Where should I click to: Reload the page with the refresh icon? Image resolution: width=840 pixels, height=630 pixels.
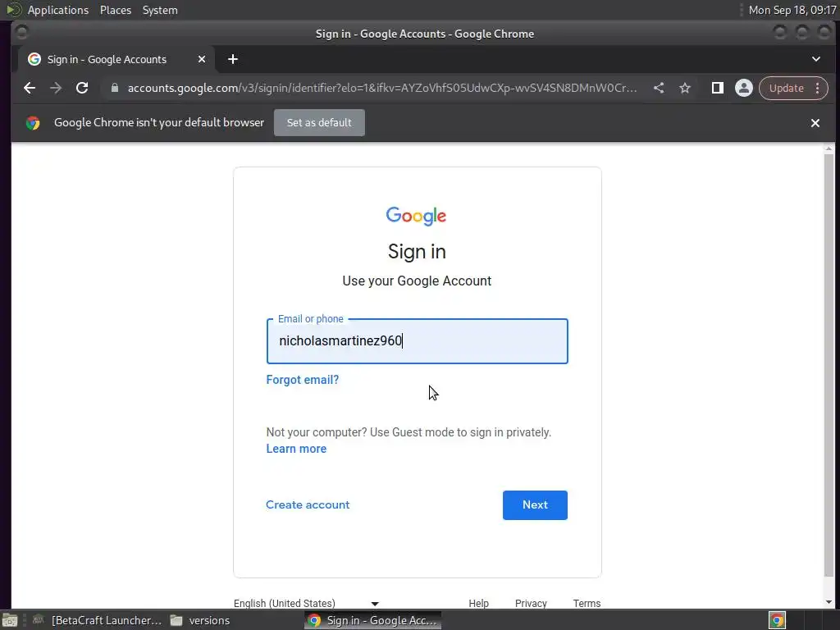[82, 88]
